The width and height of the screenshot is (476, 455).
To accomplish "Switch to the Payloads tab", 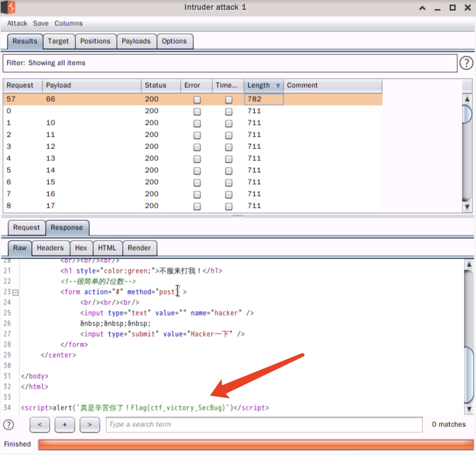I will pos(136,41).
